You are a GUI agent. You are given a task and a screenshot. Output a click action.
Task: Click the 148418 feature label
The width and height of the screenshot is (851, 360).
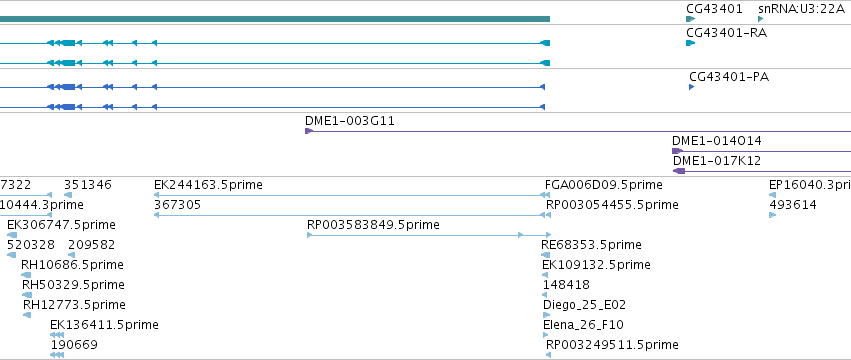pyautogui.click(x=566, y=285)
